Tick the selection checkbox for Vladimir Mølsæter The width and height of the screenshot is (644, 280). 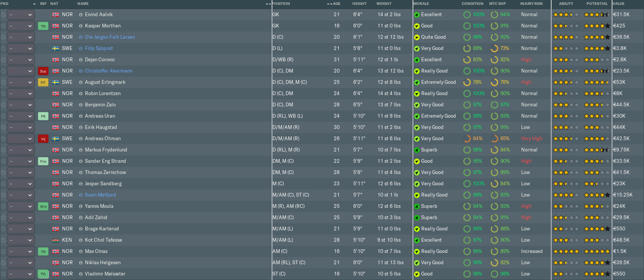click(3, 274)
